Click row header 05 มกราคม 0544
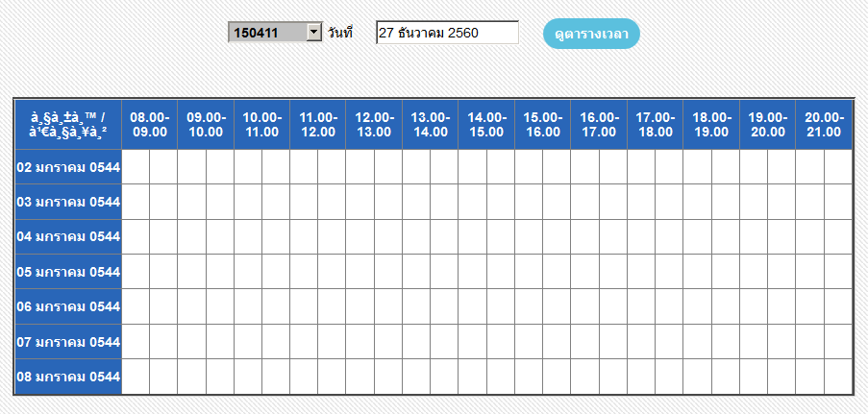The height and width of the screenshot is (414, 868). pyautogui.click(x=68, y=271)
